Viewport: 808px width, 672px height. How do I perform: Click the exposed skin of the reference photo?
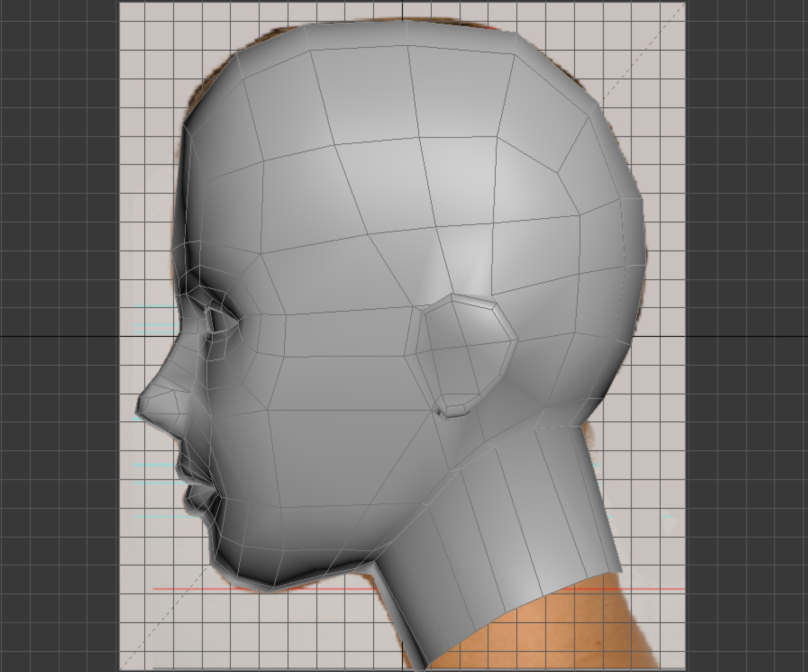(567, 632)
